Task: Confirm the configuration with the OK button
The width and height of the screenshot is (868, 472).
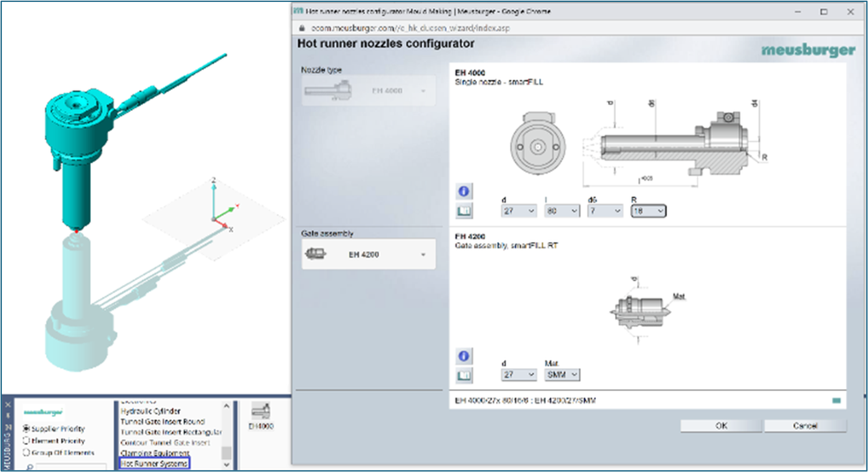Action: click(721, 425)
